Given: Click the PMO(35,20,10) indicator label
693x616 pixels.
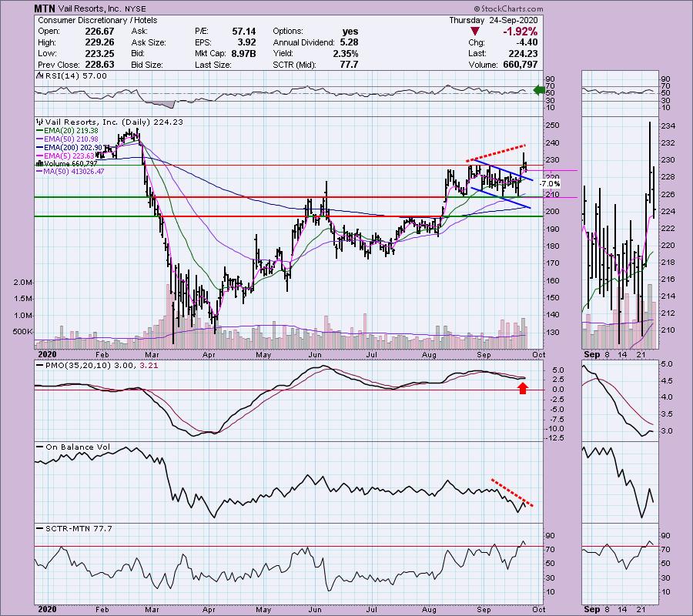Looking at the screenshot, I should [102, 366].
